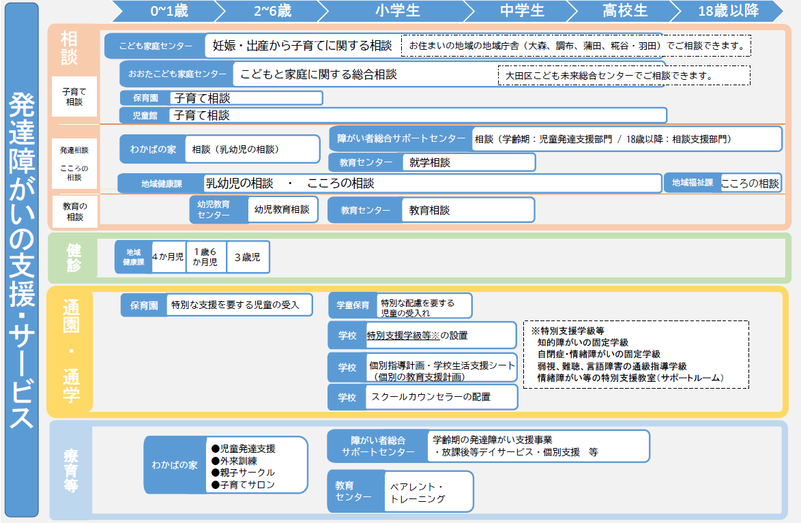Click ●外来訓練 list item
This screenshot has height=523, width=801.
[234, 461]
